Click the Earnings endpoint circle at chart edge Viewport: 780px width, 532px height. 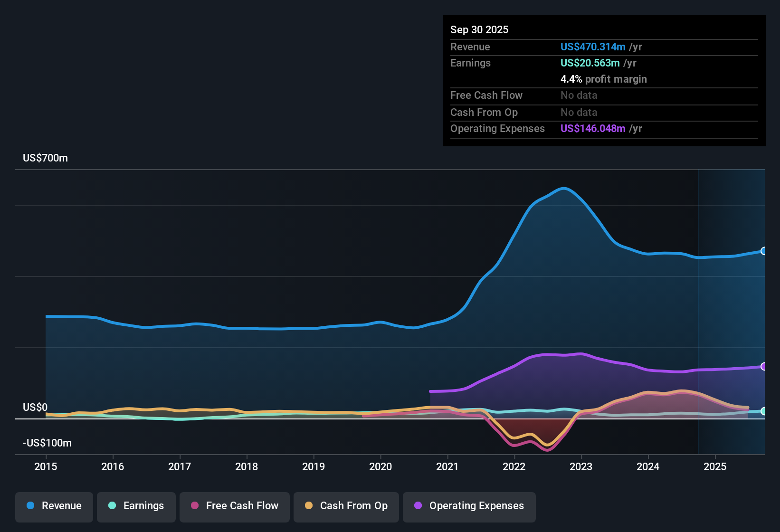pyautogui.click(x=764, y=411)
